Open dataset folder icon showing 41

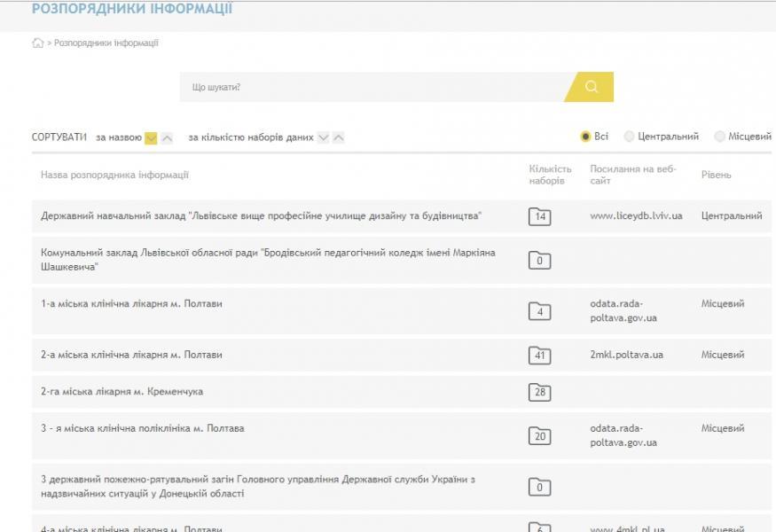point(539,356)
